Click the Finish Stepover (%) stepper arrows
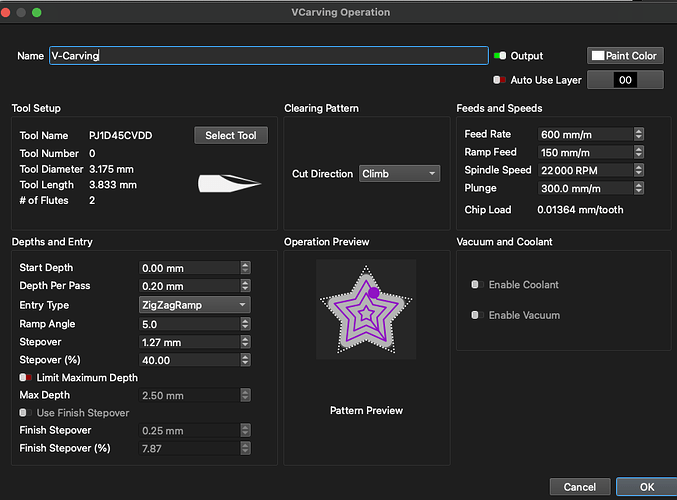This screenshot has width=677, height=500. (x=245, y=448)
